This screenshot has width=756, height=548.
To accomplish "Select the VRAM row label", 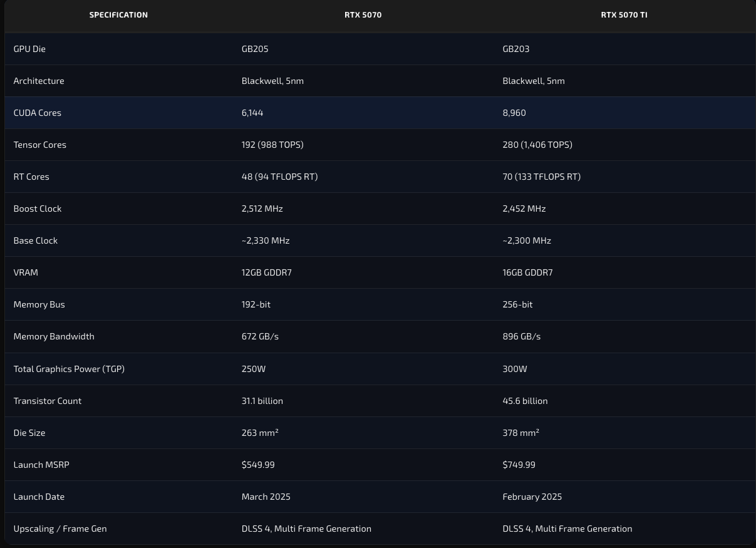I will tap(26, 272).
